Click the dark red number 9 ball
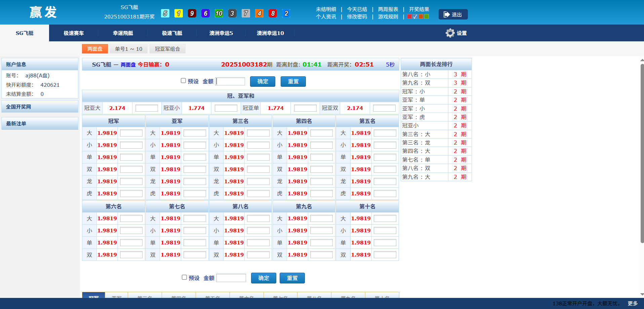644x309 pixels. [192, 13]
